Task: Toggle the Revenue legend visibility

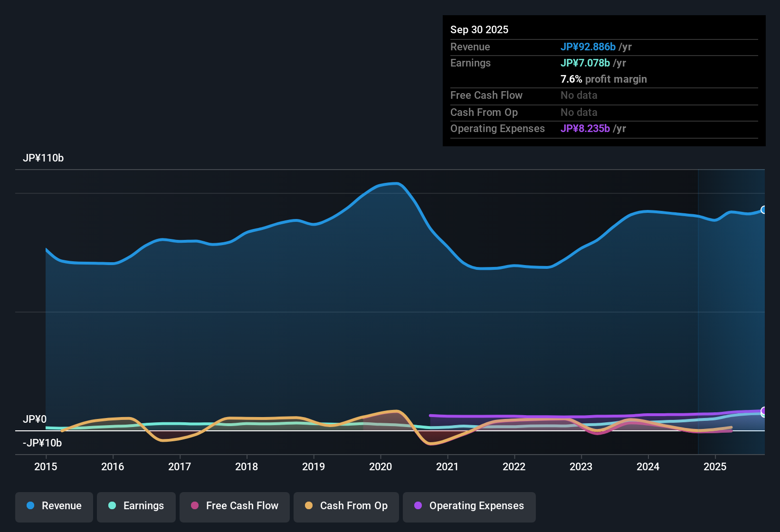Action: [x=54, y=506]
